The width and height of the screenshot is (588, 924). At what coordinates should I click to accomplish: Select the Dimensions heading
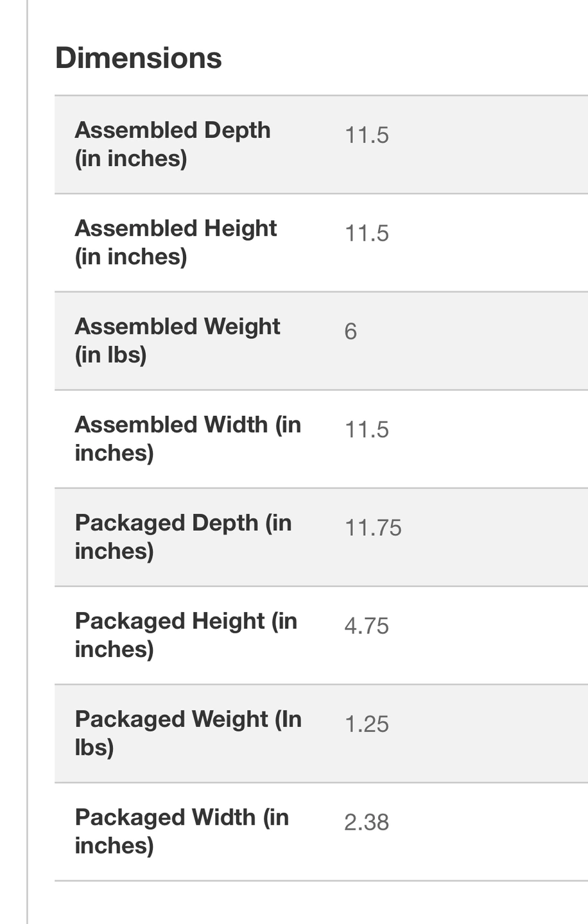click(139, 58)
